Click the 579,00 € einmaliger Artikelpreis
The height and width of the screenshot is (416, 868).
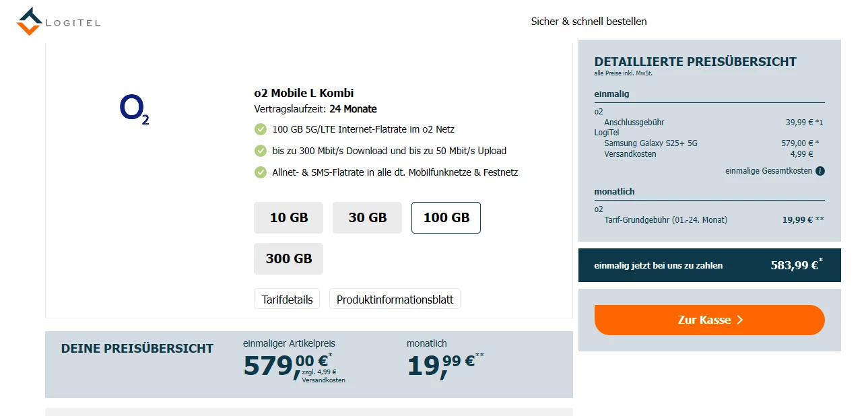coord(286,364)
